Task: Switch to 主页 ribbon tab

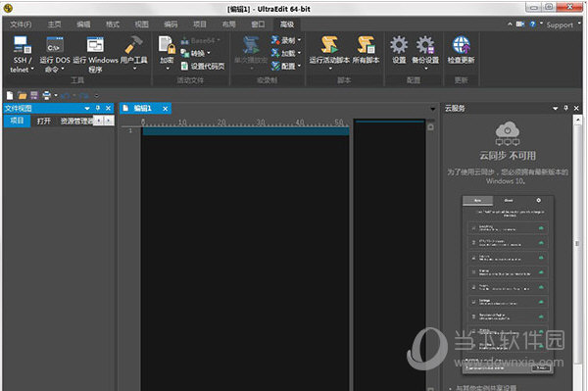Action: point(54,24)
